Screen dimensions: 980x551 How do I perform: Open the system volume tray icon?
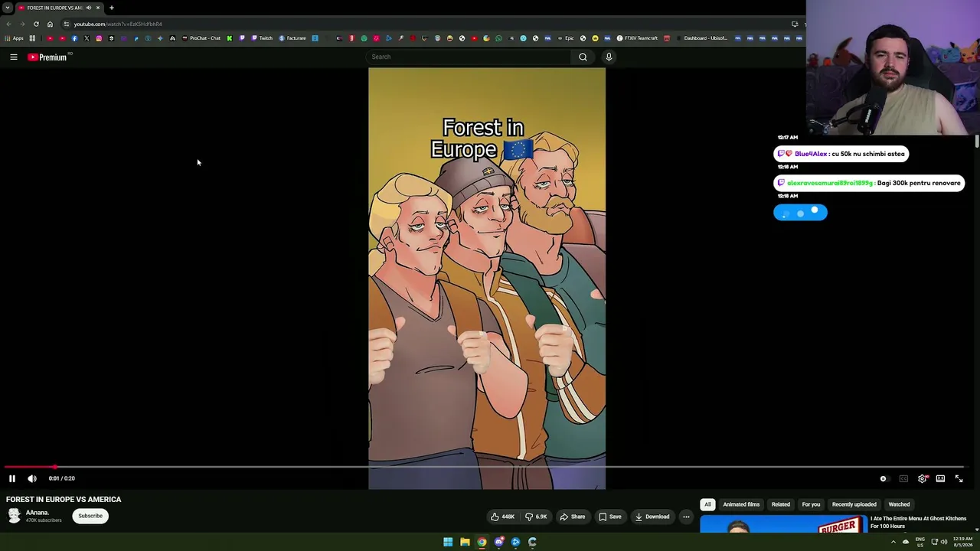[x=944, y=542]
